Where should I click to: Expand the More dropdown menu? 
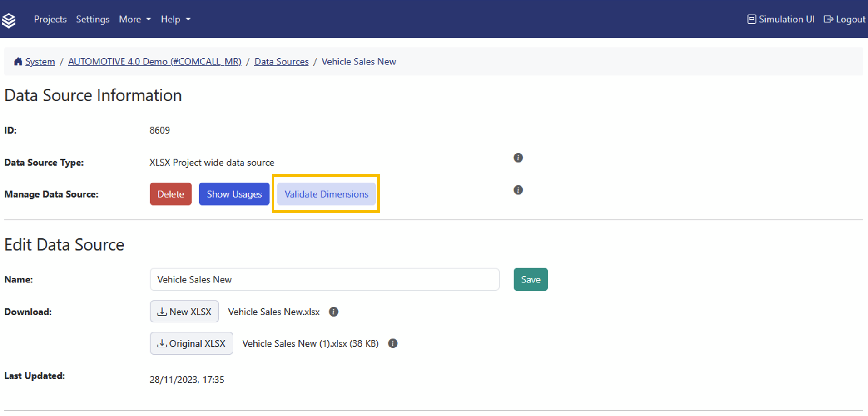point(135,19)
